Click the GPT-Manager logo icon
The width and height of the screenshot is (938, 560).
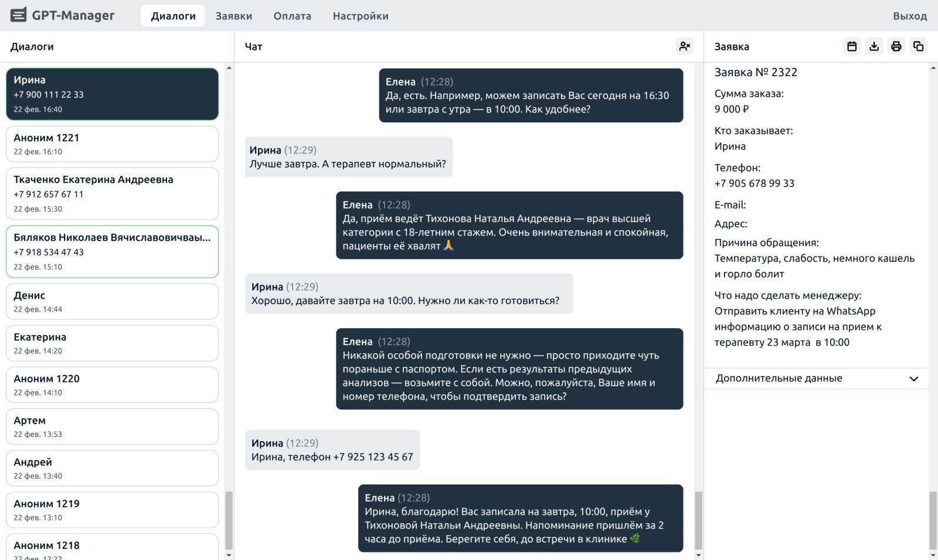(19, 15)
